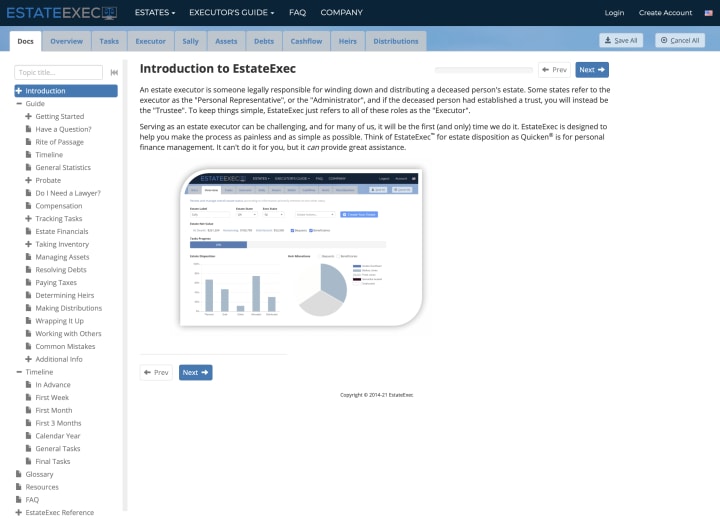Open the Compensation topic

pos(59,206)
